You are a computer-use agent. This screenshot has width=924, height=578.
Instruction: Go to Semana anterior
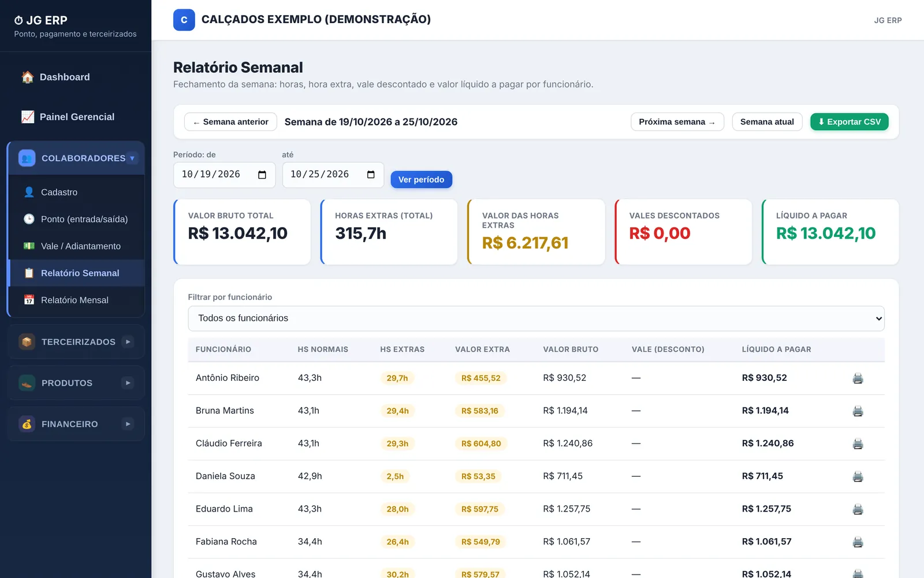[x=230, y=122]
